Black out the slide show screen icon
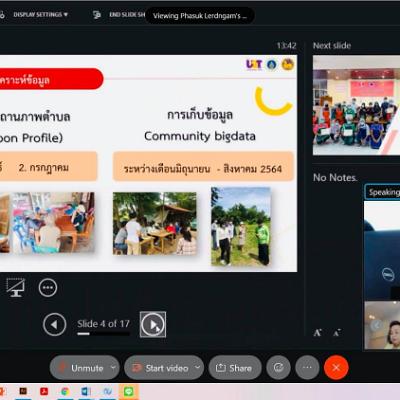The width and height of the screenshot is (400, 400). pyautogui.click(x=15, y=287)
